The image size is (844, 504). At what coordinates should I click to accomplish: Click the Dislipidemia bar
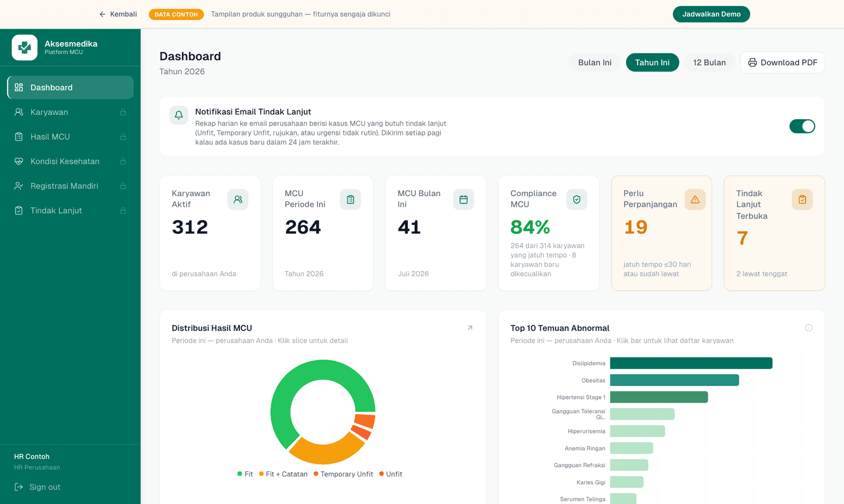pos(691,363)
